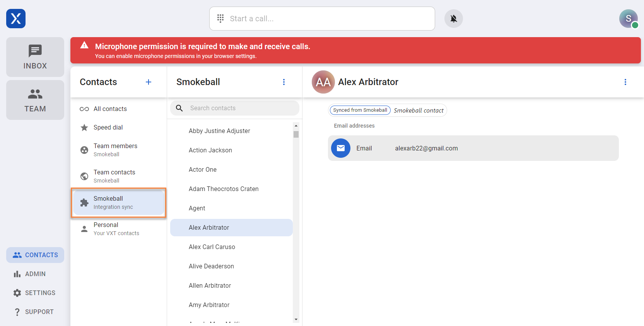Focus the Search contacts field
The image size is (644, 326).
(235, 108)
